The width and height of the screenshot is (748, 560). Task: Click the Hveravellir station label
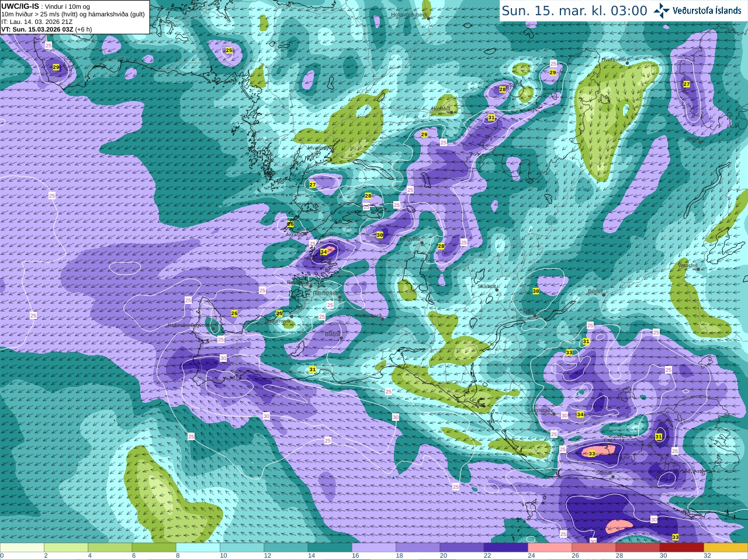[x=614, y=60]
